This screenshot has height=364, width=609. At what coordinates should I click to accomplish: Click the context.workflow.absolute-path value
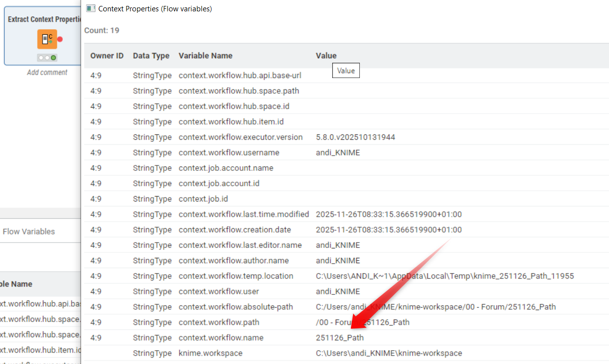[x=435, y=307]
